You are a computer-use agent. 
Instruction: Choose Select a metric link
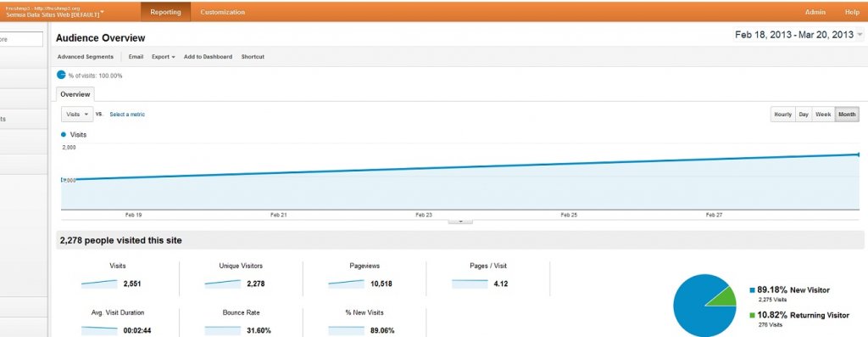(127, 115)
